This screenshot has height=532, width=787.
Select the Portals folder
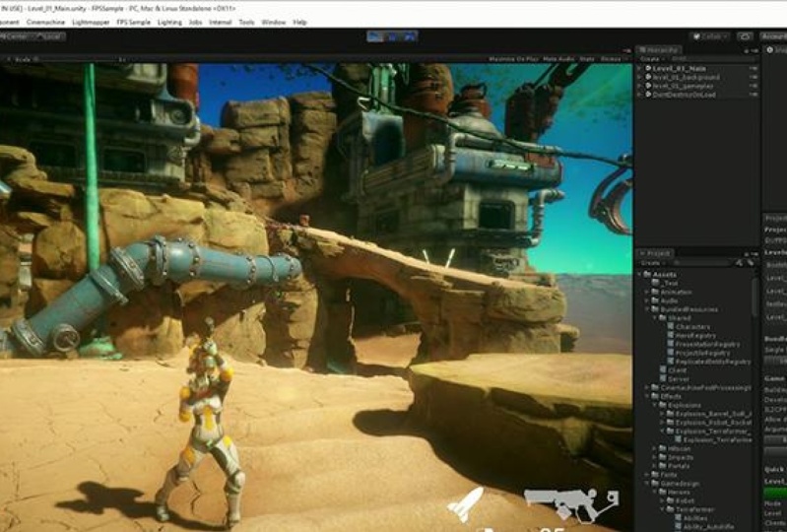(674, 466)
